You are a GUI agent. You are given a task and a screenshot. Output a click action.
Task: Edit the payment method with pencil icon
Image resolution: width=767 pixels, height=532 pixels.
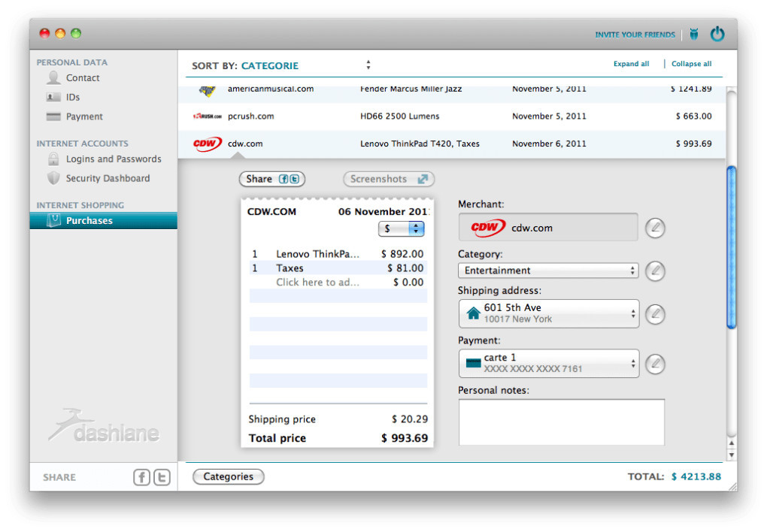655,364
